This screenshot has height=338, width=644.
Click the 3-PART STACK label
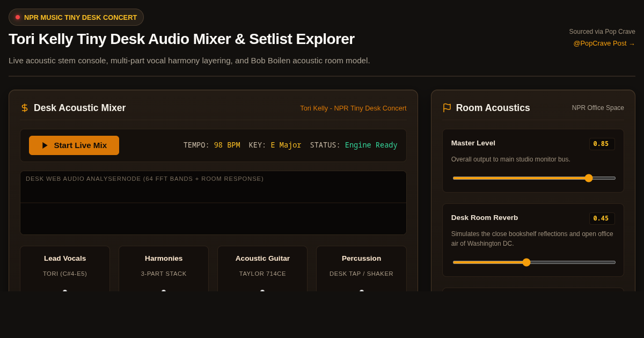[x=164, y=274]
